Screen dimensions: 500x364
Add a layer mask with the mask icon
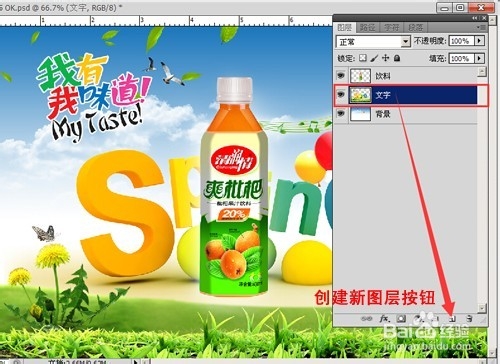401,319
